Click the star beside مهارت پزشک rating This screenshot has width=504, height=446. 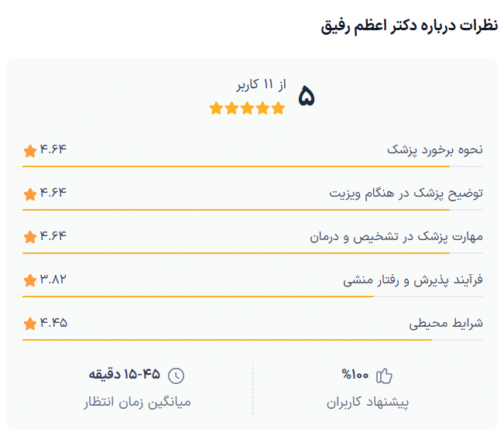30,237
